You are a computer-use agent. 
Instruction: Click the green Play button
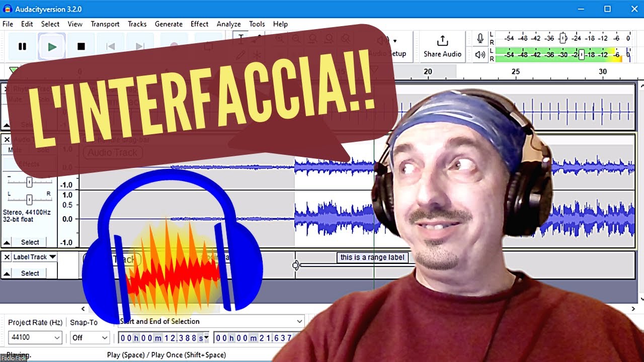tap(52, 46)
